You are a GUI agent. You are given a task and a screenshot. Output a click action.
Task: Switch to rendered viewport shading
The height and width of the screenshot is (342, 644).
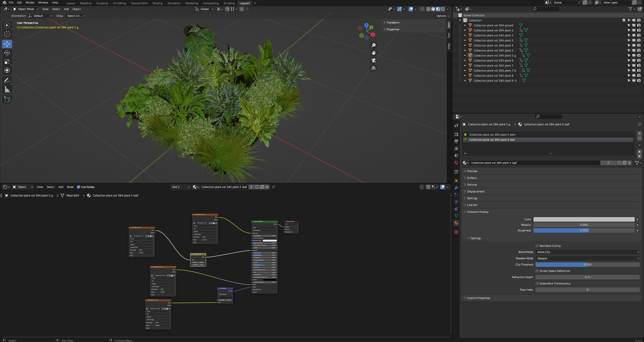pos(443,9)
